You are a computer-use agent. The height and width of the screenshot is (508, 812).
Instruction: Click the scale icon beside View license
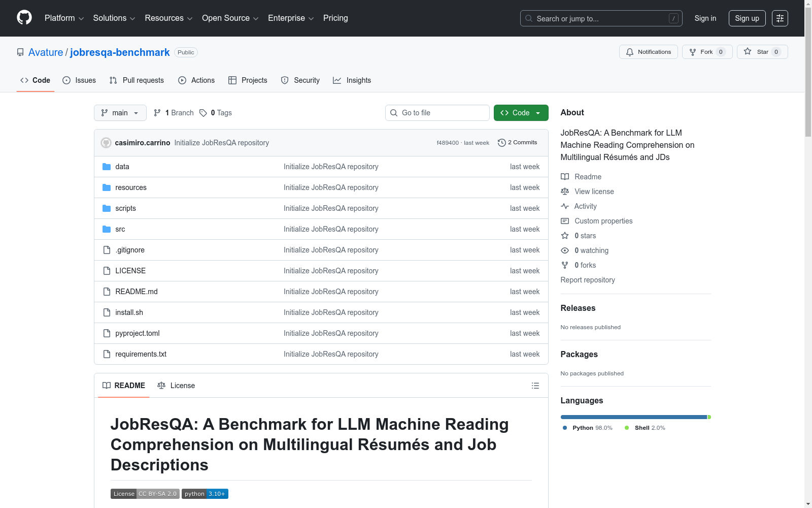tap(565, 192)
